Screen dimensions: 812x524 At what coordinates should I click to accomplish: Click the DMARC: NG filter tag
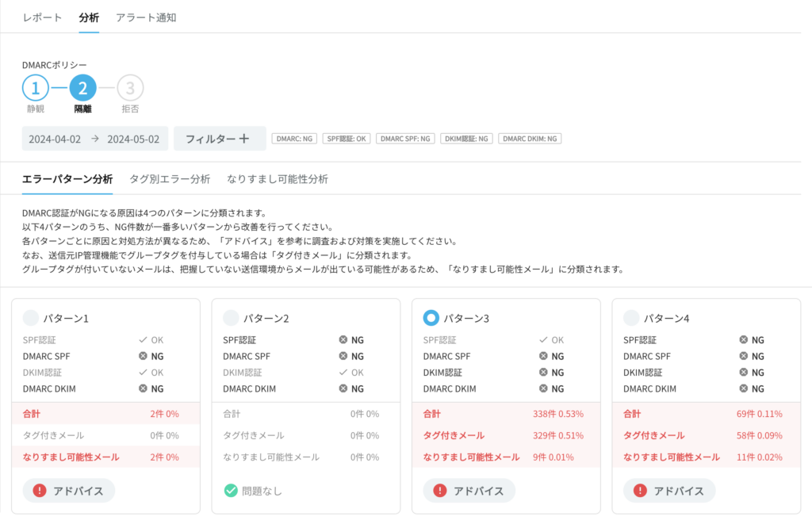[294, 139]
